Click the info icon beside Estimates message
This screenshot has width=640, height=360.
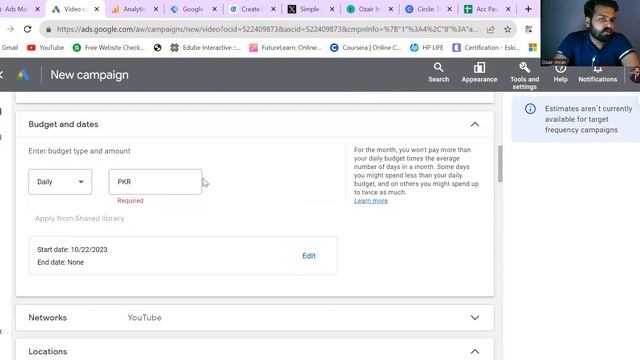click(530, 109)
